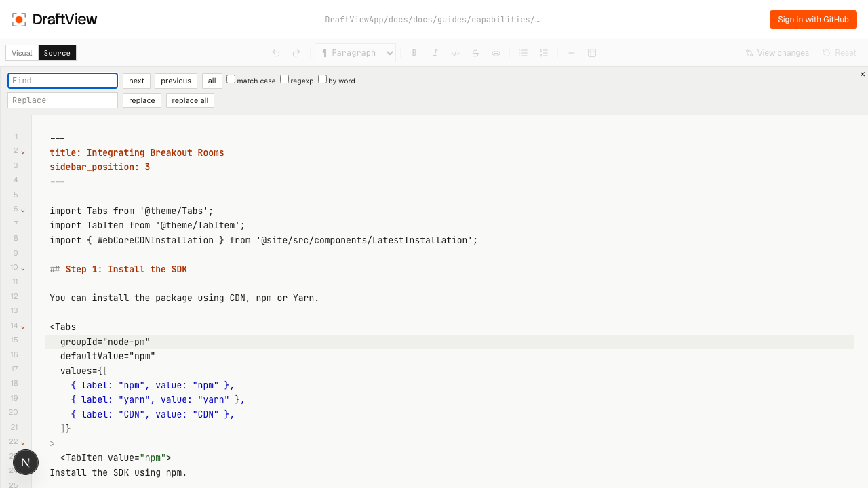This screenshot has height=488, width=868.
Task: Click the 'You can install the package' line
Action: [x=184, y=298]
